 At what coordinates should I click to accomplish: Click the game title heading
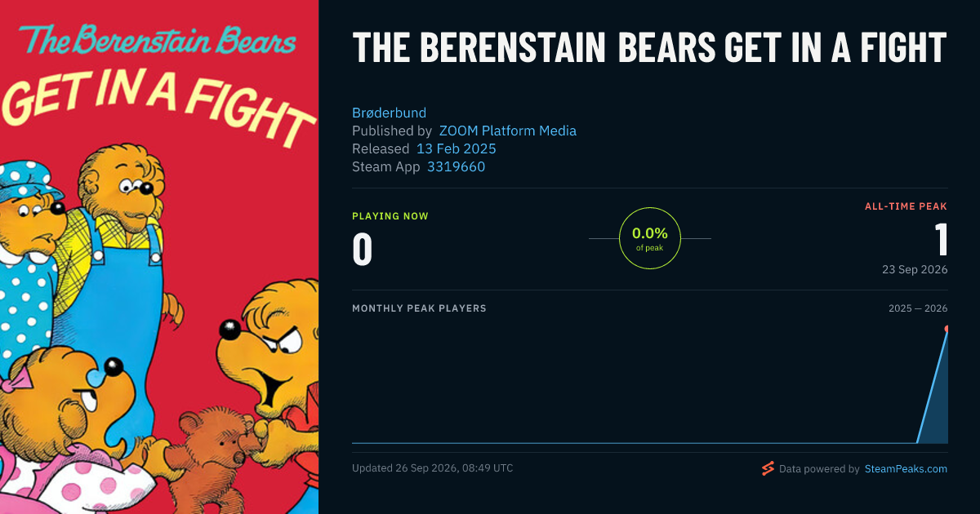coord(649,47)
